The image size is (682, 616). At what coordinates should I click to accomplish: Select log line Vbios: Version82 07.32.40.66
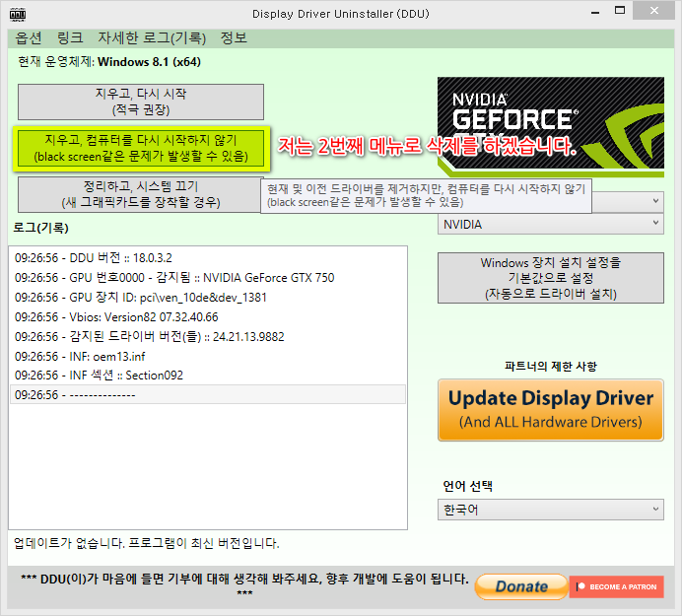pyautogui.click(x=208, y=316)
